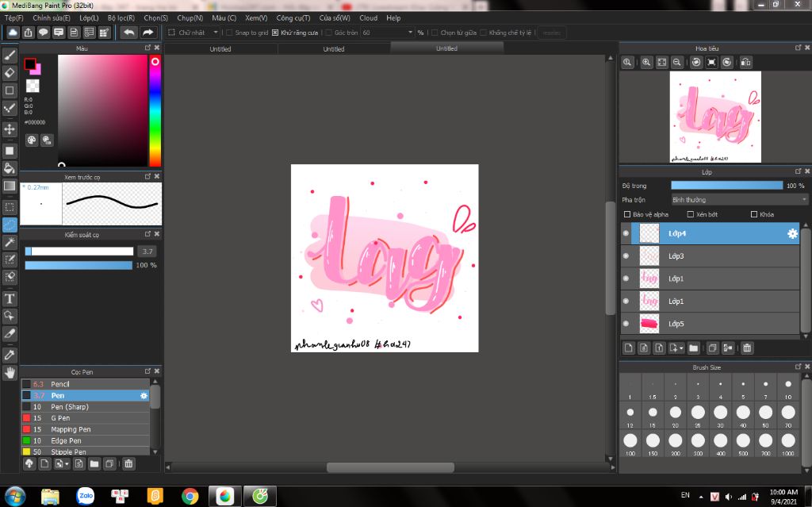This screenshot has width=812, height=507.
Task: Open the Tệp(F) menu
Action: 14,17
